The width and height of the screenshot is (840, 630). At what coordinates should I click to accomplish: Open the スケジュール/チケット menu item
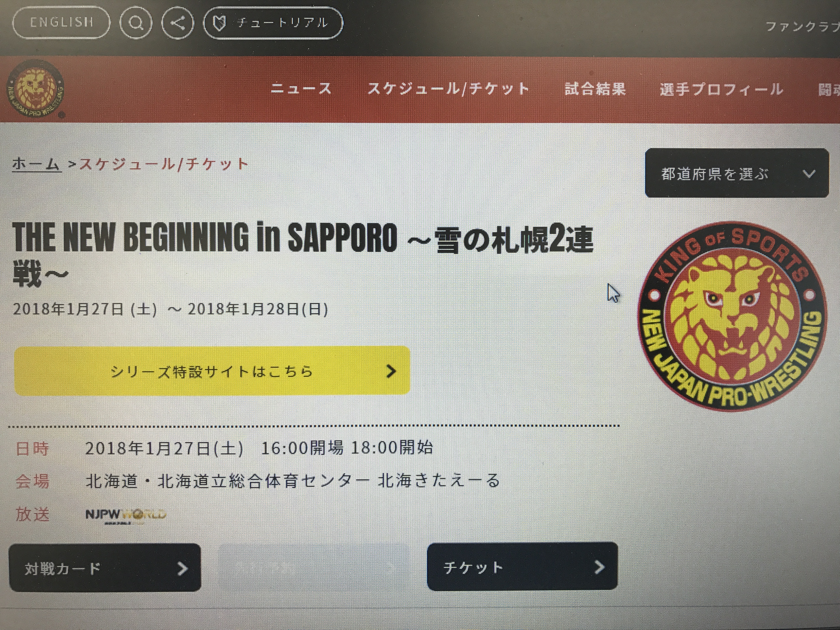[448, 89]
